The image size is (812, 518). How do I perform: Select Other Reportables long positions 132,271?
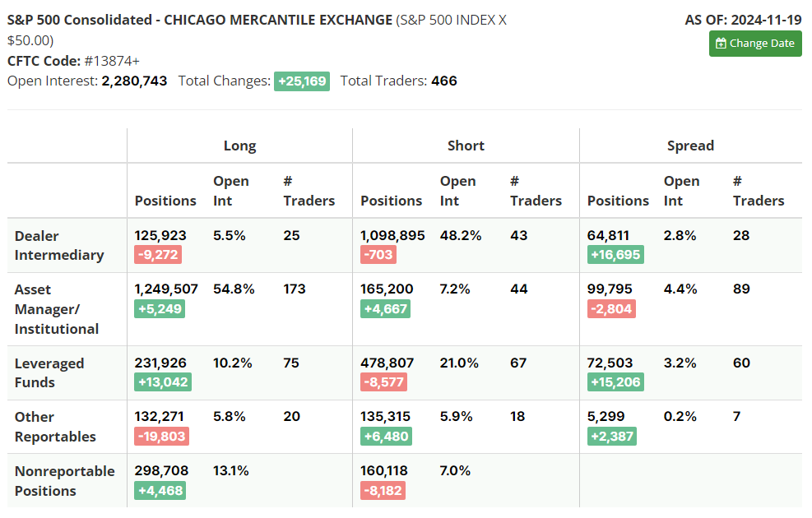[x=159, y=417]
